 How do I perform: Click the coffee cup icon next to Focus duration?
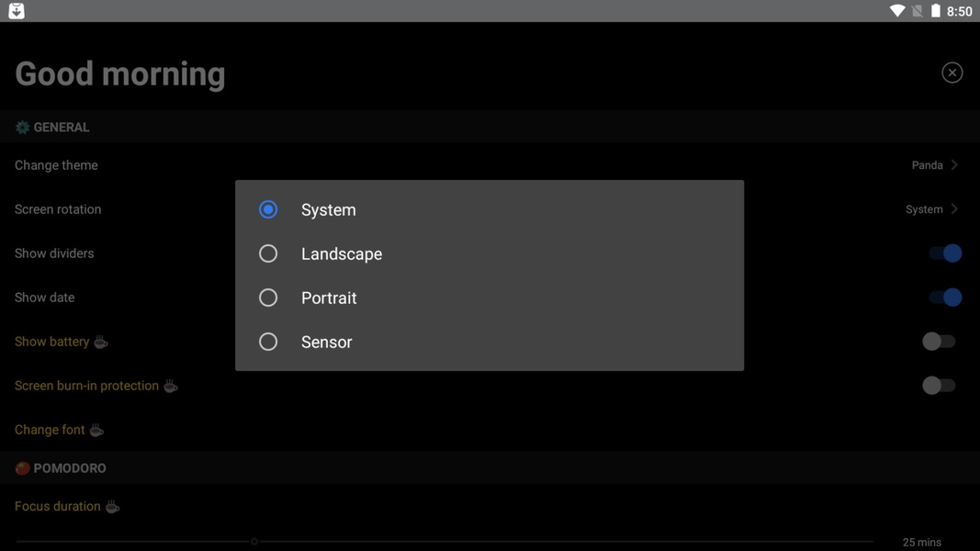pos(112,507)
